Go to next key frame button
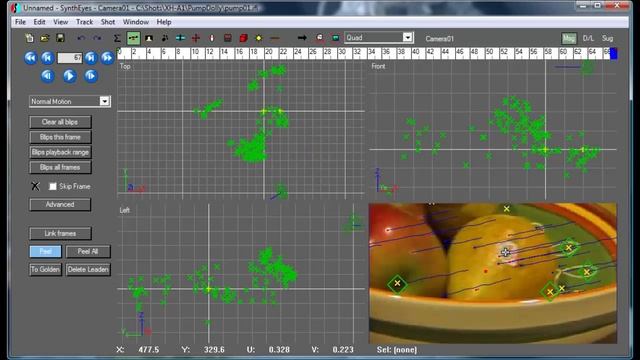The image size is (640, 360). [91, 58]
